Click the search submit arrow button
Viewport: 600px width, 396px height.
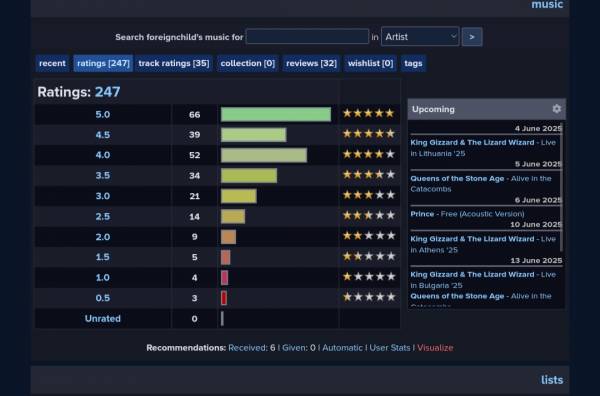(472, 37)
